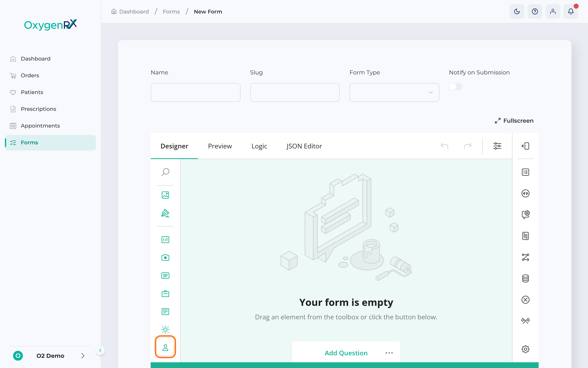Screen dimensions: 588x368
Task: Open notifications bell icon
Action: pyautogui.click(x=571, y=11)
